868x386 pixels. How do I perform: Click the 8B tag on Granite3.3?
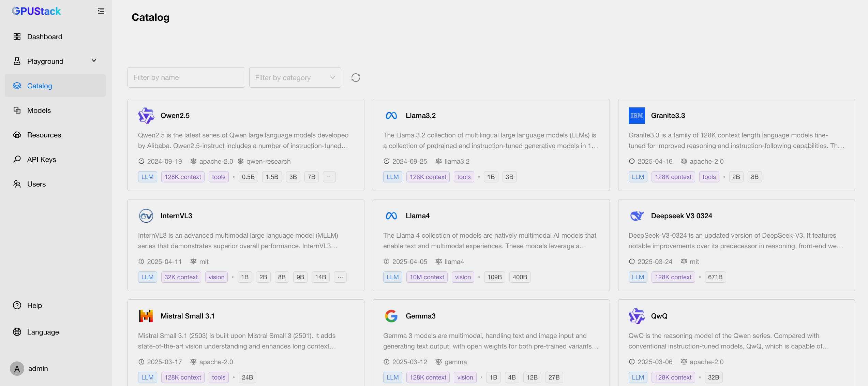pos(755,177)
